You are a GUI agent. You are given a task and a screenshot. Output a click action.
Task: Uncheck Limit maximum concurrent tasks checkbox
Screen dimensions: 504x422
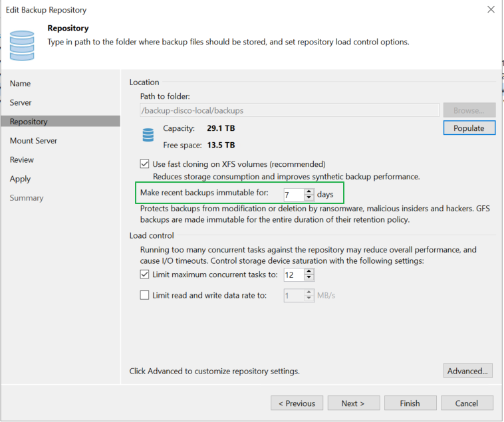pos(144,274)
